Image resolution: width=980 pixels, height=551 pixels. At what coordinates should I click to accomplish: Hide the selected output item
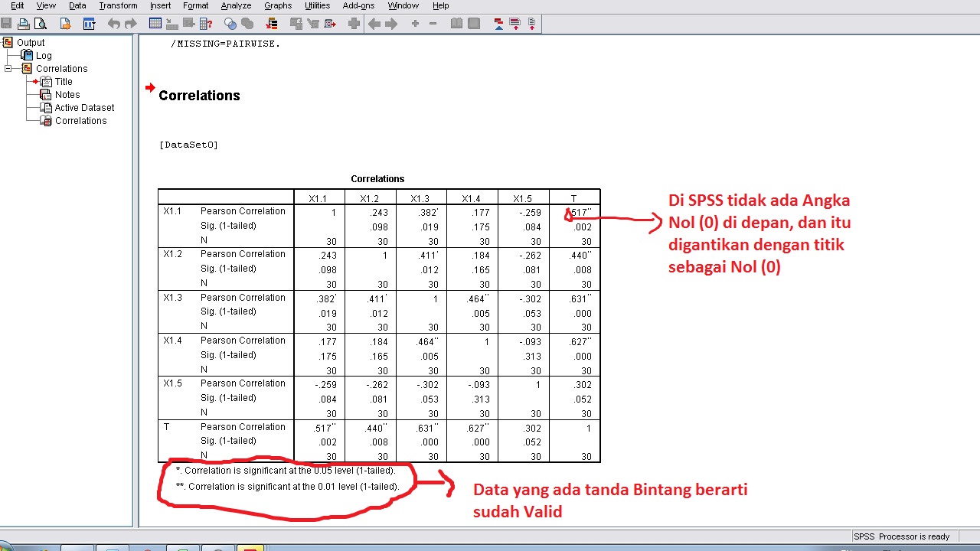474,23
